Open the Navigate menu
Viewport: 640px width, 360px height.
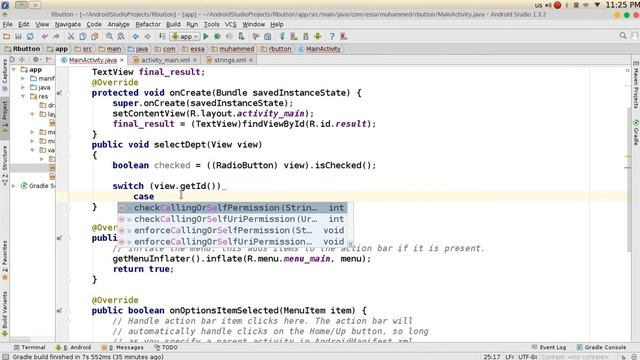[x=68, y=24]
